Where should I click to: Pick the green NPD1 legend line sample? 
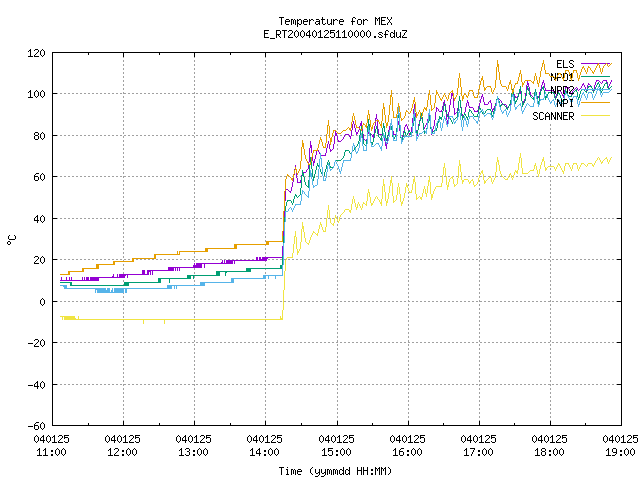click(x=595, y=77)
